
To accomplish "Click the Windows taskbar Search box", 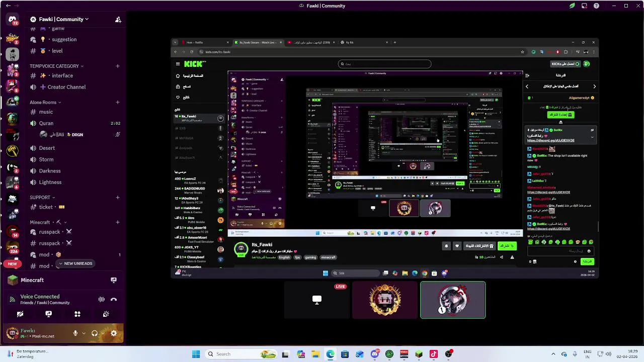I will pos(242,354).
